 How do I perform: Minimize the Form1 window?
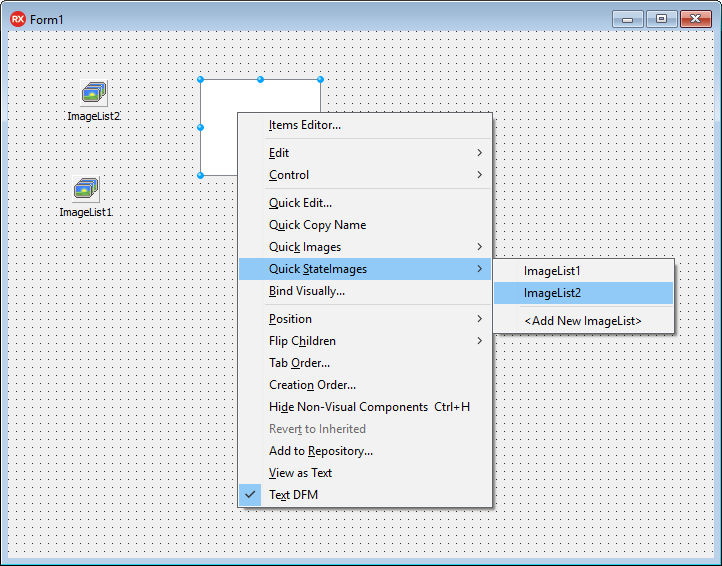(628, 19)
